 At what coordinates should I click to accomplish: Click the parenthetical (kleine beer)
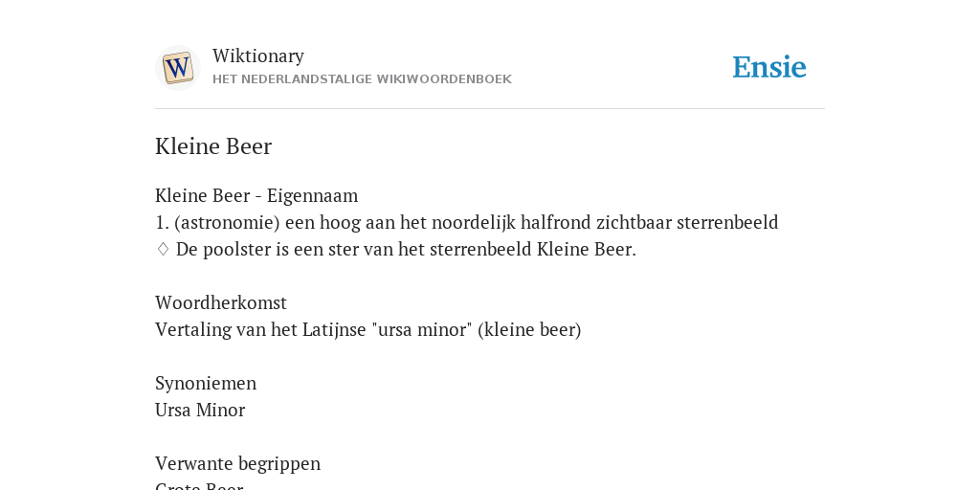[x=529, y=329]
